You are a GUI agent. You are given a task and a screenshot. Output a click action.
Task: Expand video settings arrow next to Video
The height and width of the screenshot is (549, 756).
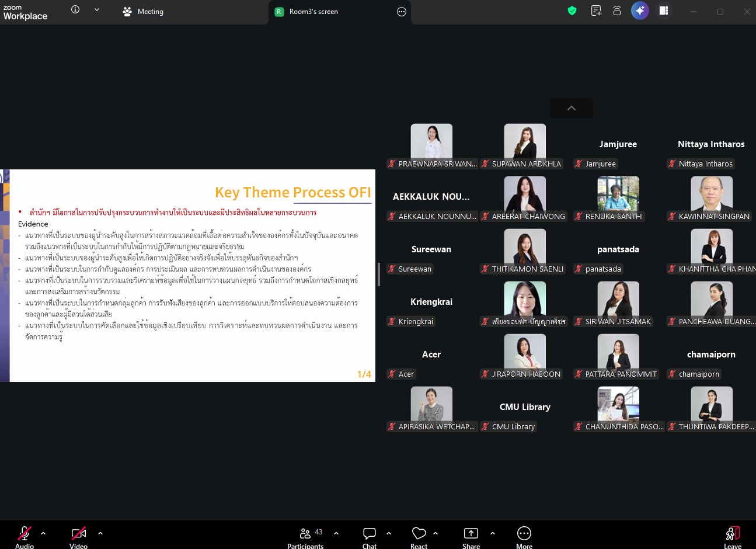pyautogui.click(x=100, y=533)
